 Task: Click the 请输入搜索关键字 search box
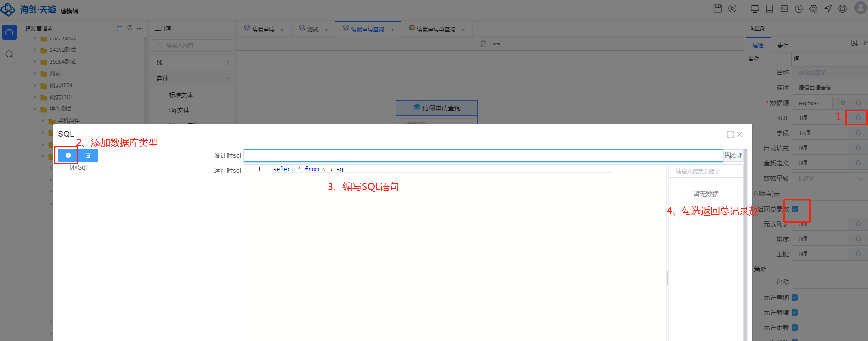(x=705, y=171)
